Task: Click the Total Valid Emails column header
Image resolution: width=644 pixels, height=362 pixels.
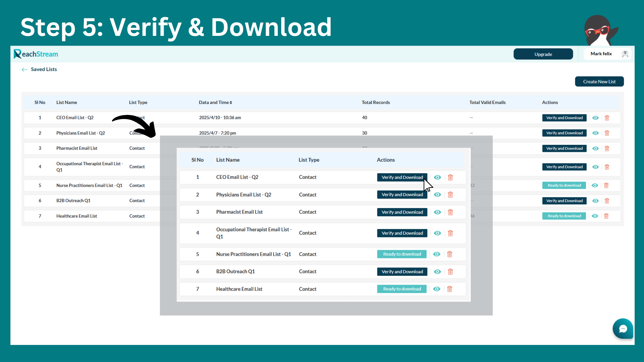Action: [x=487, y=103]
